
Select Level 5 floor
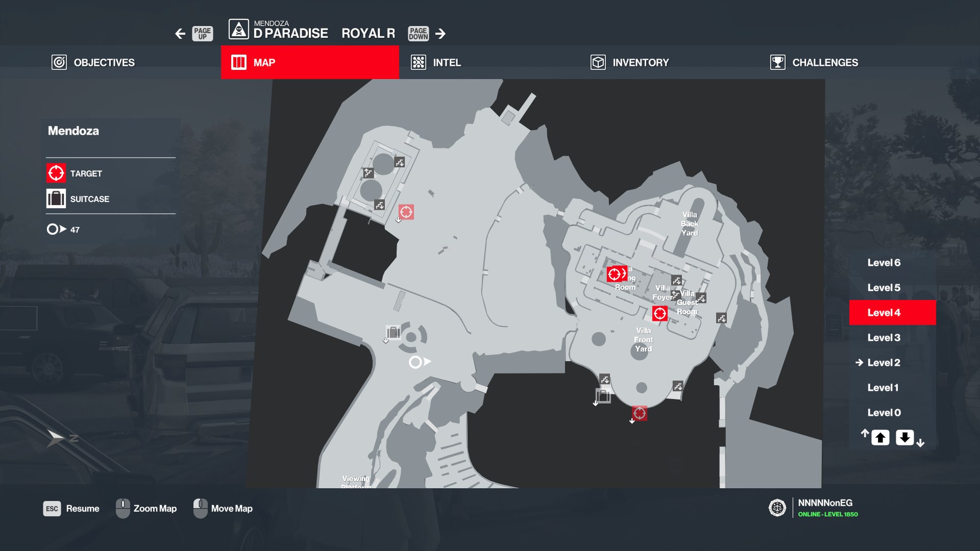[x=892, y=288]
